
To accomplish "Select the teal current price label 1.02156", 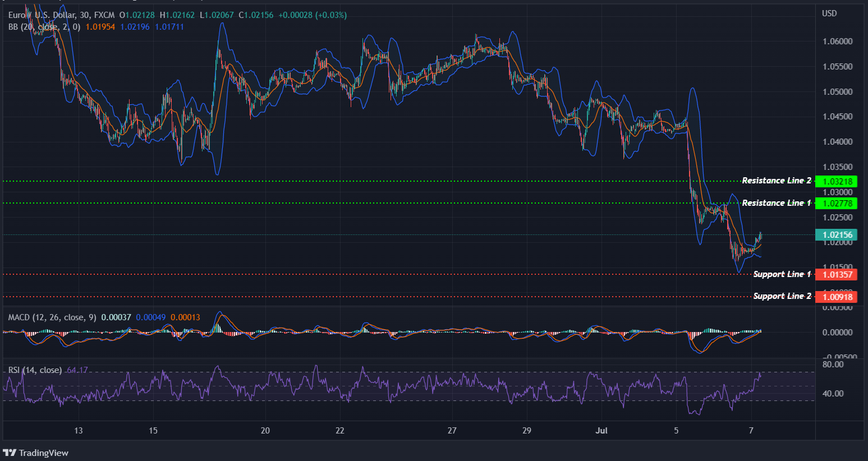I will [x=837, y=234].
